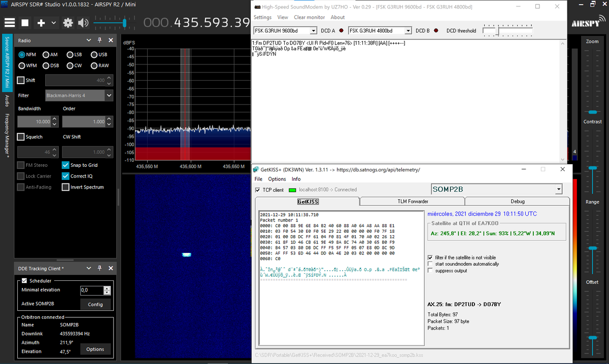Mute audio with the speaker icon
Screen dimensions: 609x364
83,23
